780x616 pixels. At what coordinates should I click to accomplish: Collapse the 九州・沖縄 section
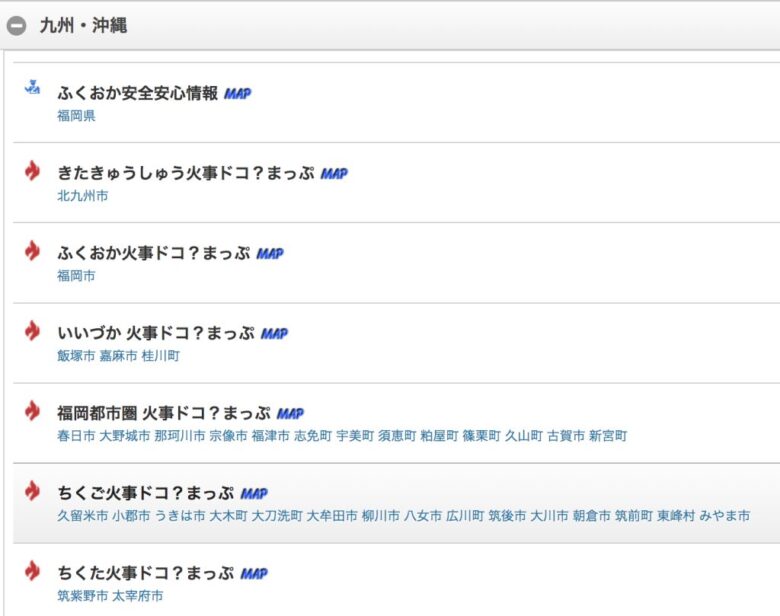click(16, 25)
